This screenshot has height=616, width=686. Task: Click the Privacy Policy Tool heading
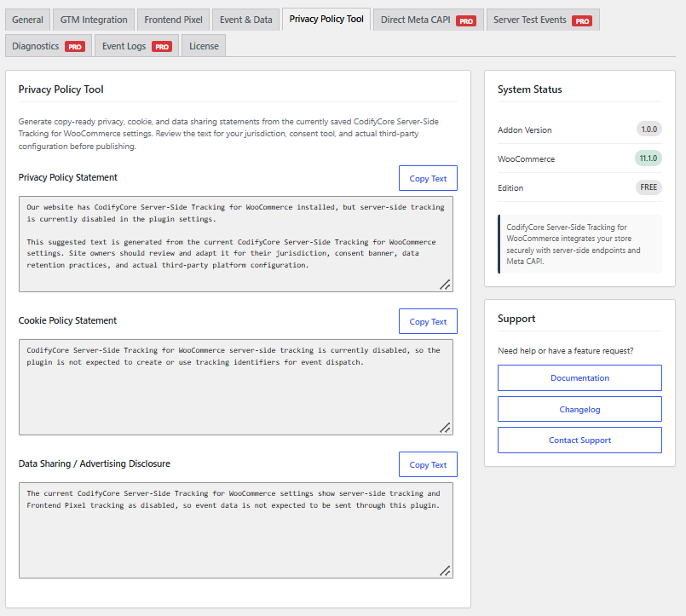coord(61,89)
